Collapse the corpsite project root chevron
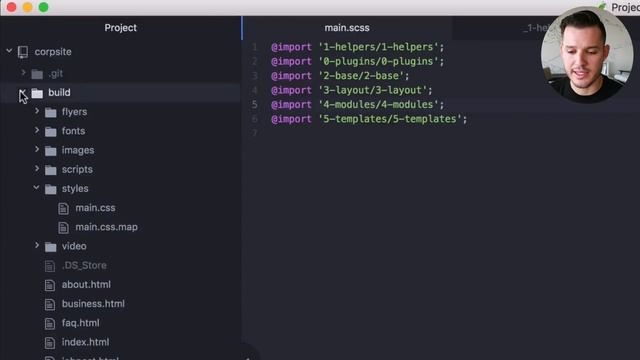The width and height of the screenshot is (640, 360). 9,51
